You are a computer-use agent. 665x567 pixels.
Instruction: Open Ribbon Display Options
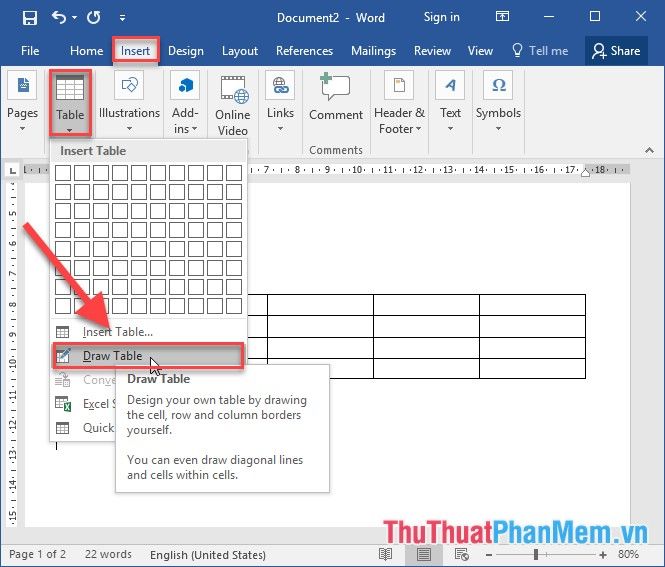click(502, 17)
